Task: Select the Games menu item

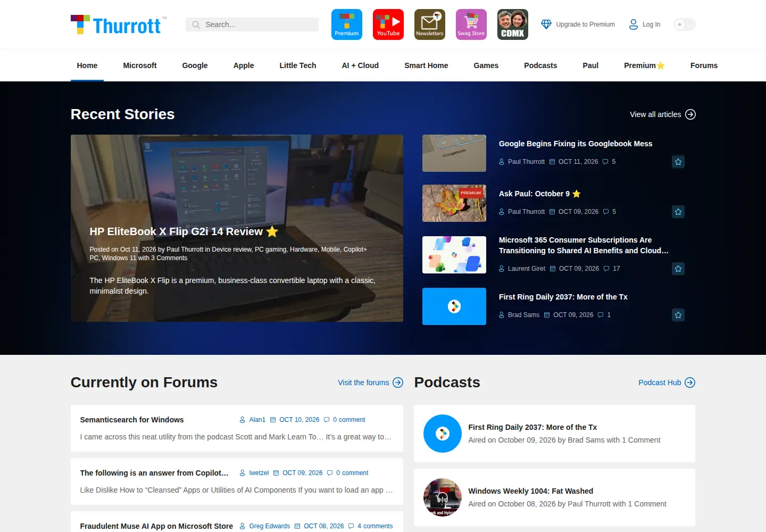Action: pyautogui.click(x=486, y=65)
